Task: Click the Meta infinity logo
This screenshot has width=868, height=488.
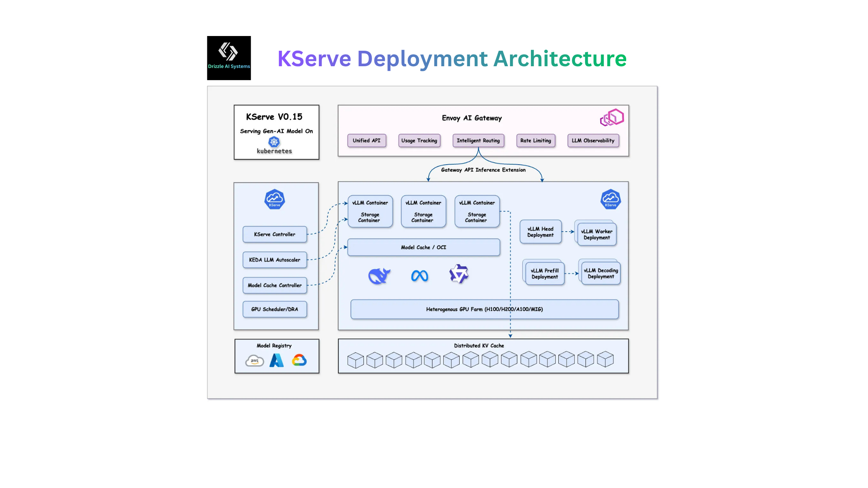Action: click(x=420, y=276)
